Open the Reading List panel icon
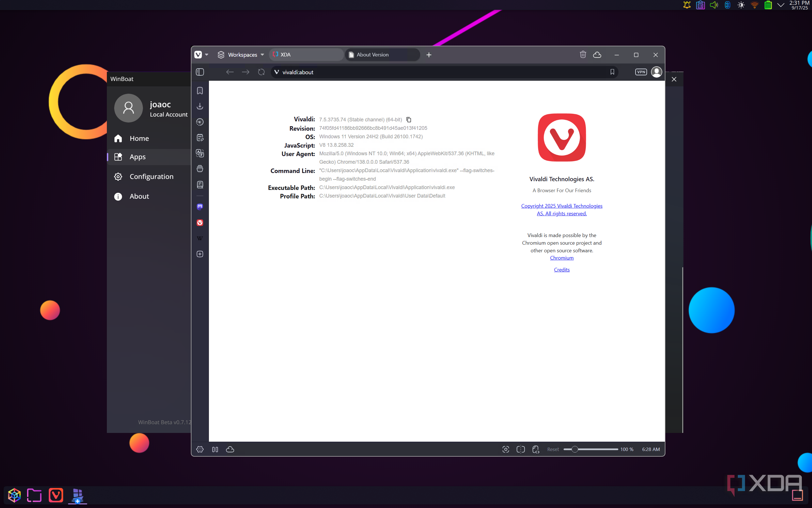 click(200, 185)
